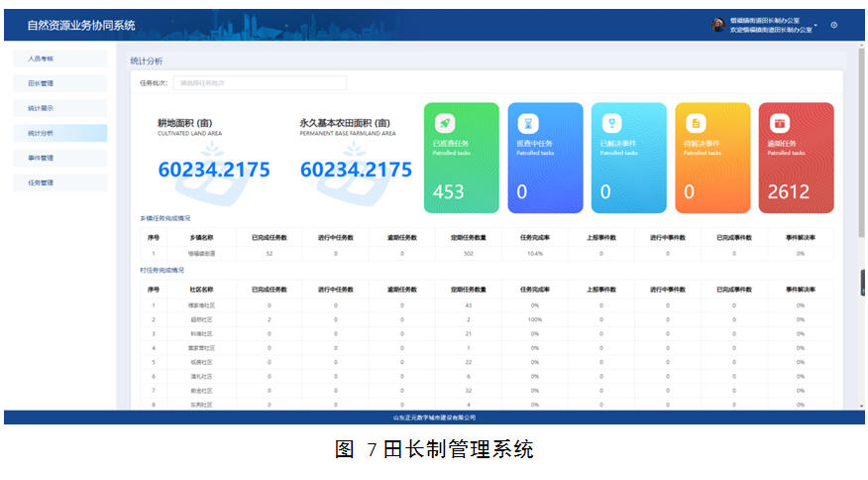The height and width of the screenshot is (480, 868).
Task: Click the circular icon at header far right
Action: [x=834, y=26]
